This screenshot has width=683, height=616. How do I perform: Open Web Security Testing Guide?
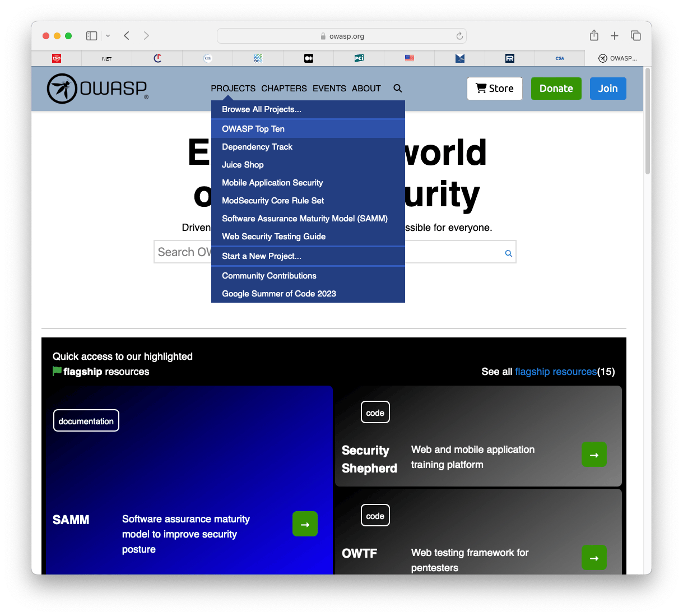[x=308, y=237]
